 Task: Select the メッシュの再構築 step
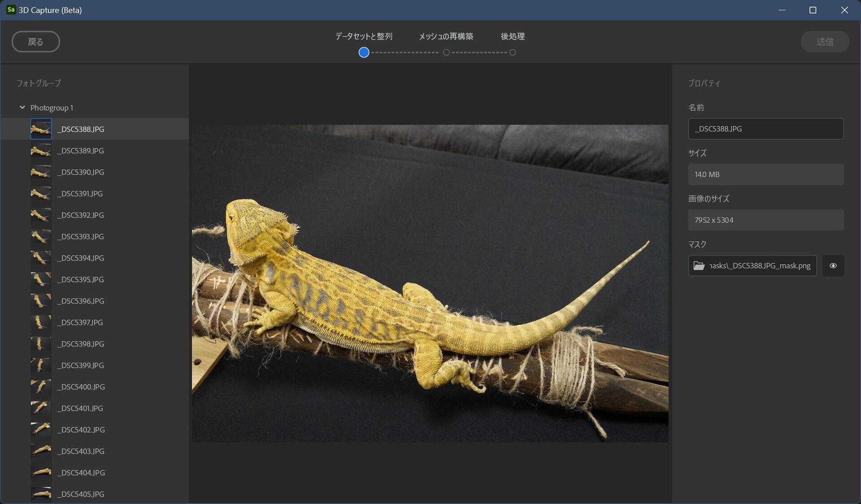tap(446, 36)
